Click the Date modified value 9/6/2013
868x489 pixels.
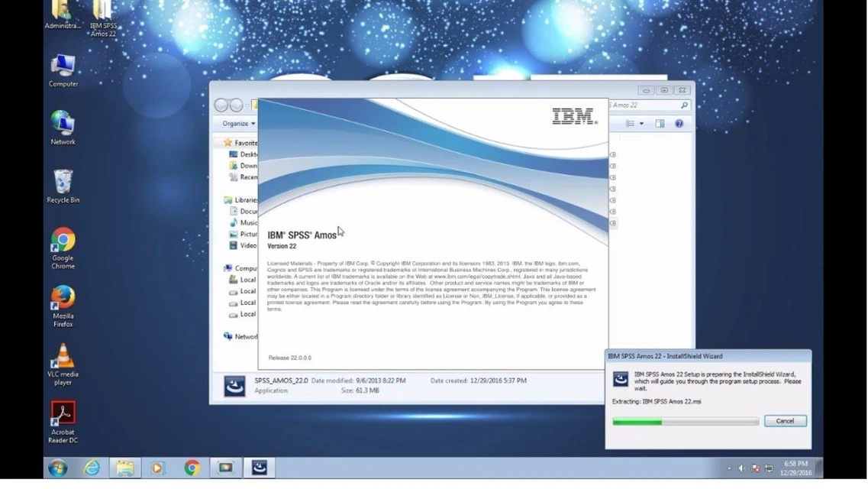pos(381,381)
